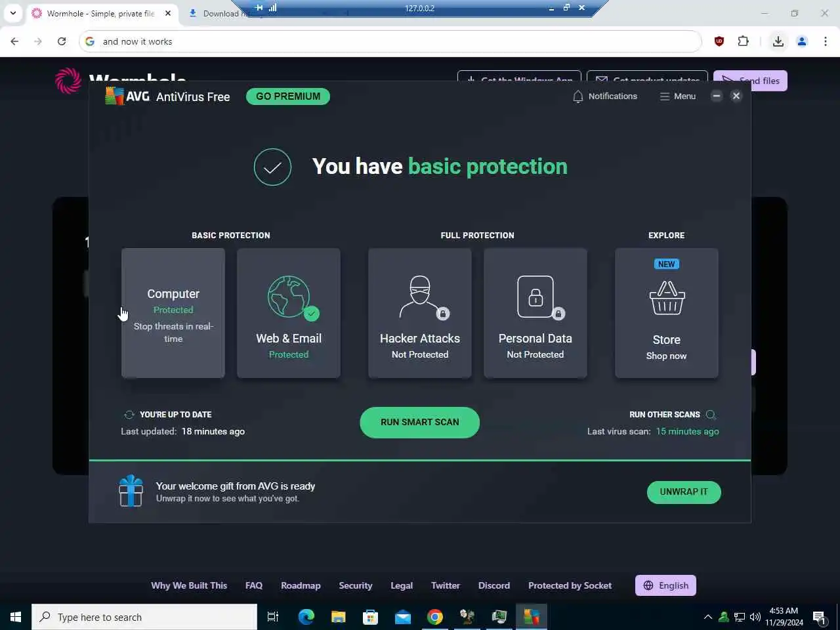Show hidden system tray icons
The image size is (840, 630).
708,617
